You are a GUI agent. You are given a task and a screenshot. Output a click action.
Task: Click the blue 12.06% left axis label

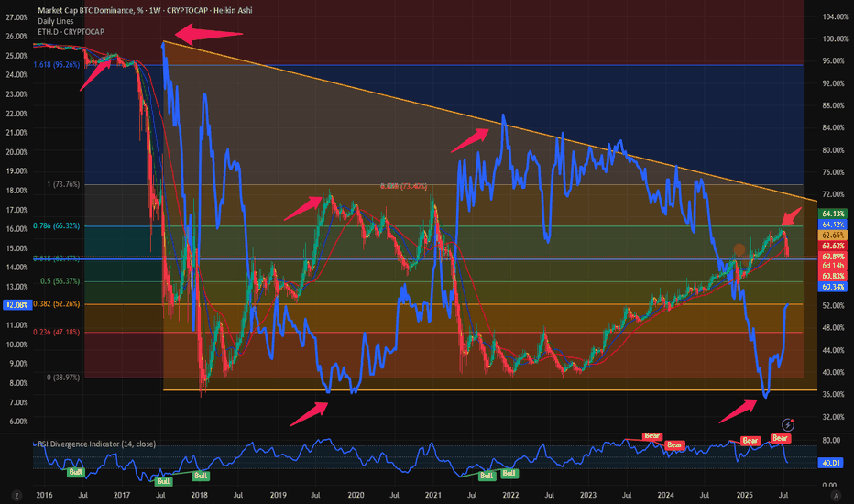(x=17, y=305)
